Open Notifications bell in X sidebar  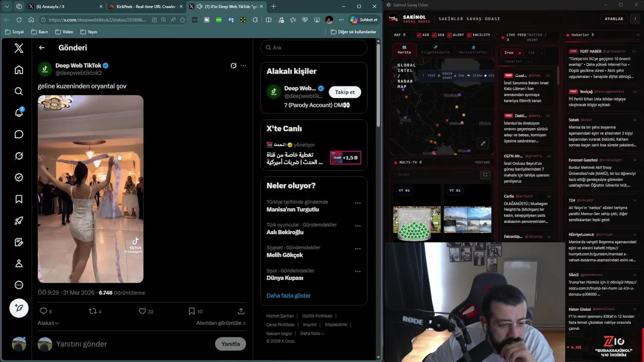pos(19,113)
